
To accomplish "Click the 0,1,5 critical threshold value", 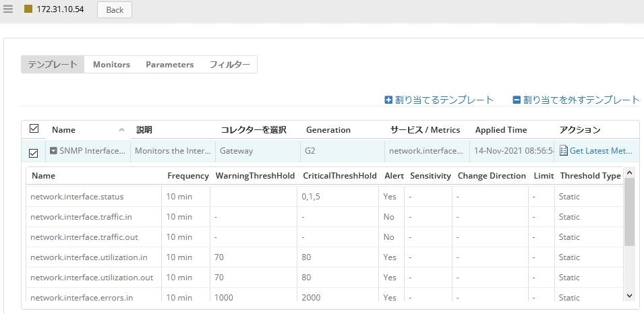I will (x=310, y=197).
